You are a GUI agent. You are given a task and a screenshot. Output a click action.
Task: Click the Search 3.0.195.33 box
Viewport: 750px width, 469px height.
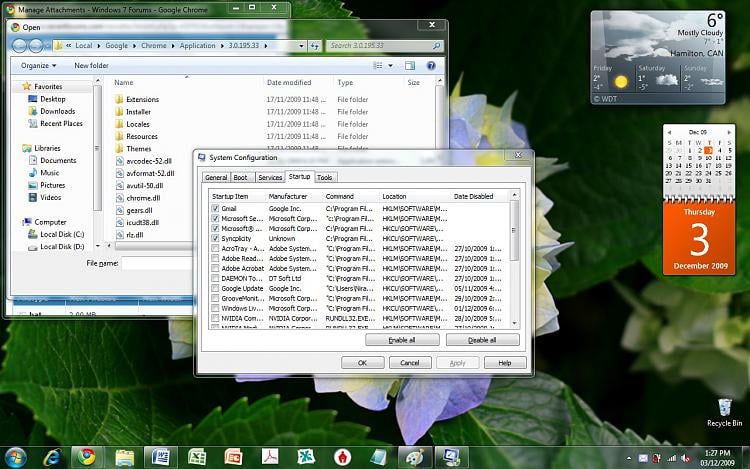[385, 46]
